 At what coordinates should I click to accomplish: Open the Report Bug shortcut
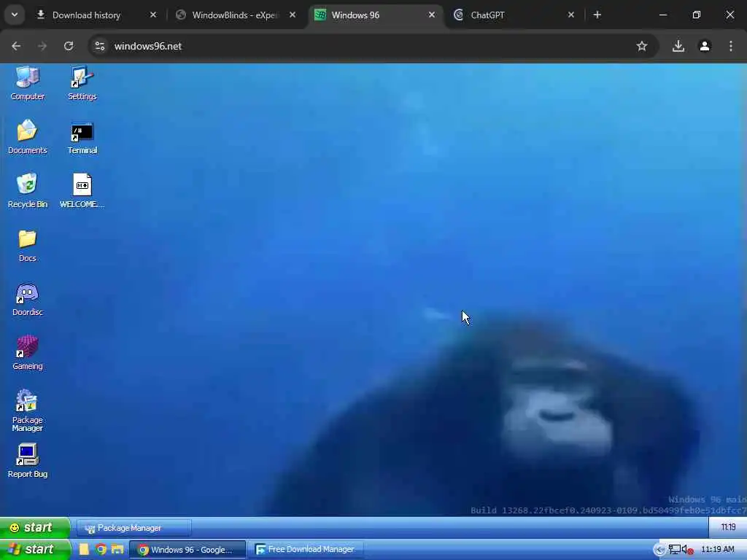click(x=27, y=461)
